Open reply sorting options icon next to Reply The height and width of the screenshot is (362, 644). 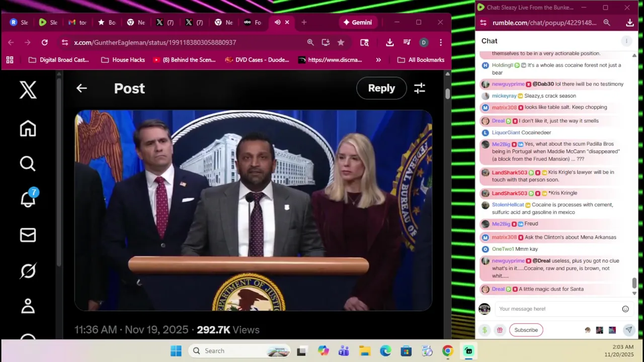tap(420, 88)
